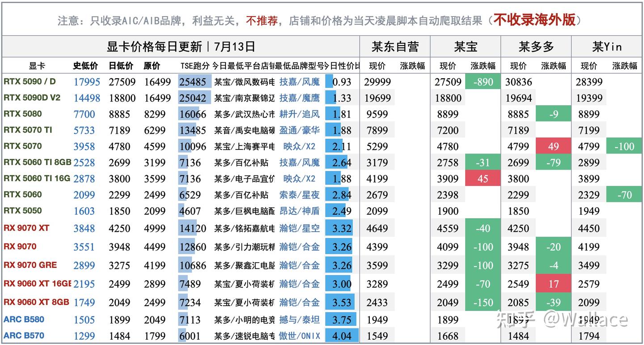Click the RTX 5050 row label
Viewport: 644px width, 345px height.
pos(22,210)
